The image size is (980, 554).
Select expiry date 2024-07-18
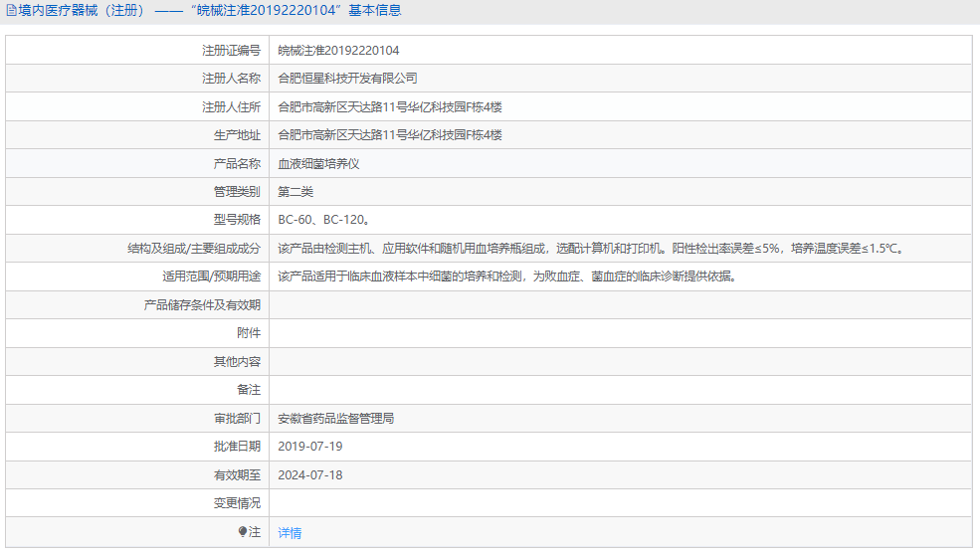click(x=310, y=475)
